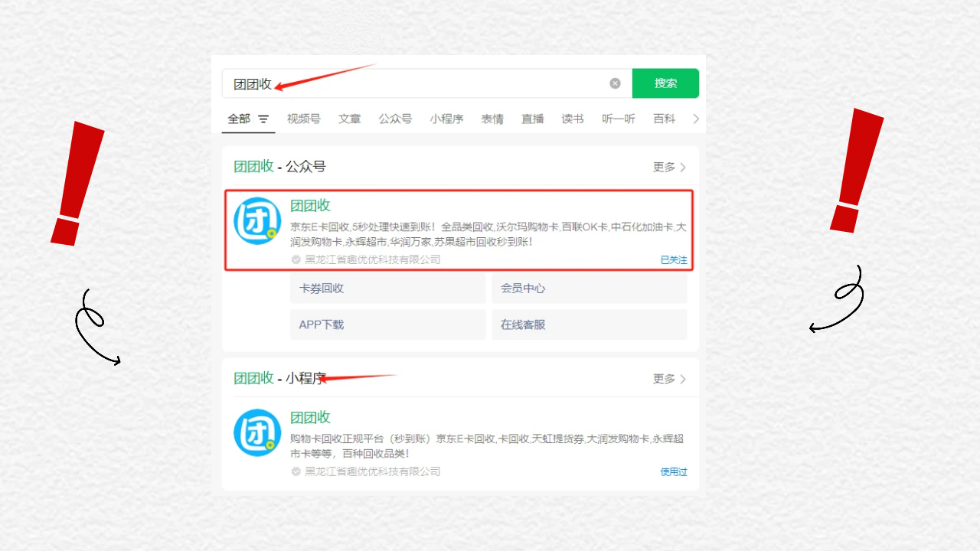Click description starting 京东E卡回收,5秒处理
The image size is (980, 551).
tap(488, 234)
